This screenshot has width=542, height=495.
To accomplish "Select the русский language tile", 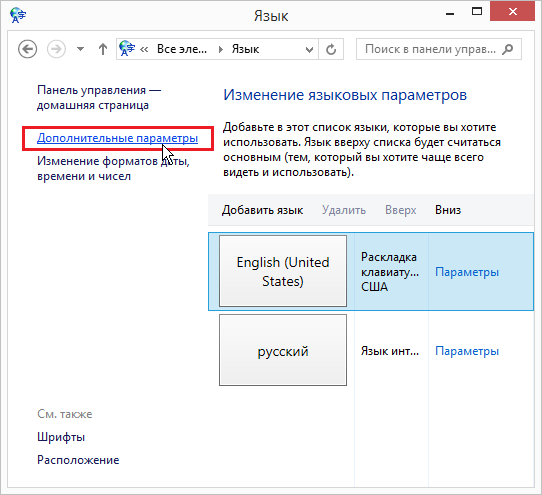I will point(283,350).
